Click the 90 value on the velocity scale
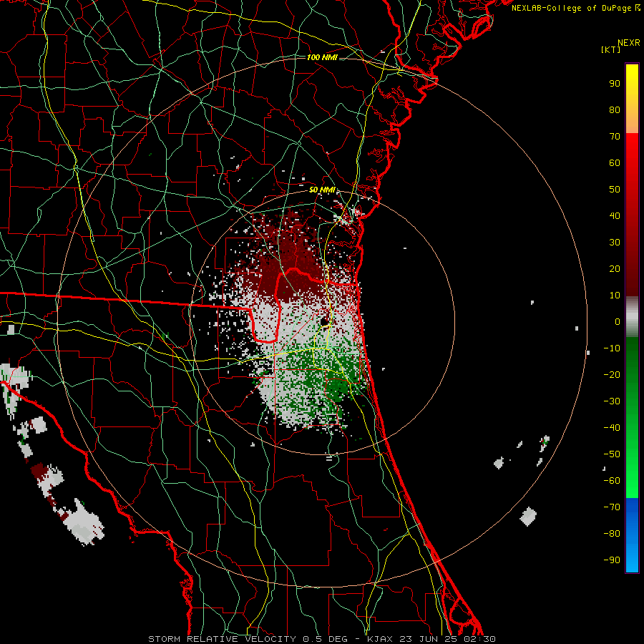This screenshot has width=644, height=644. coord(615,84)
